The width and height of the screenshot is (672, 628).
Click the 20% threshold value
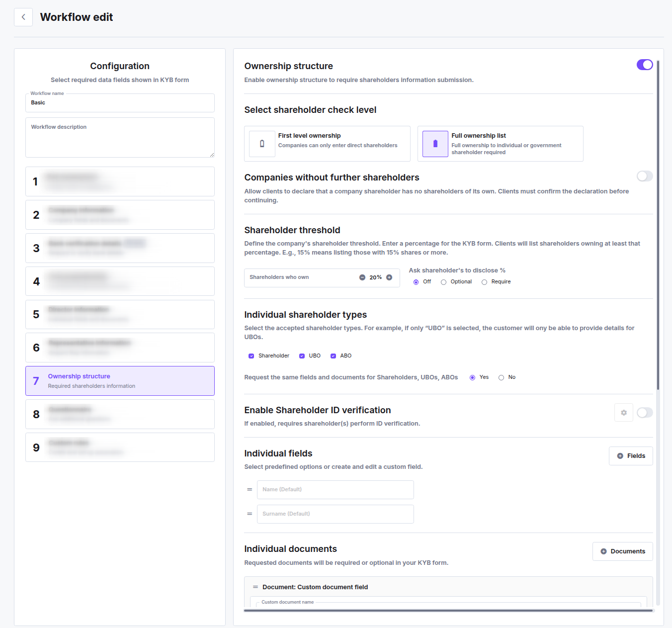point(376,277)
